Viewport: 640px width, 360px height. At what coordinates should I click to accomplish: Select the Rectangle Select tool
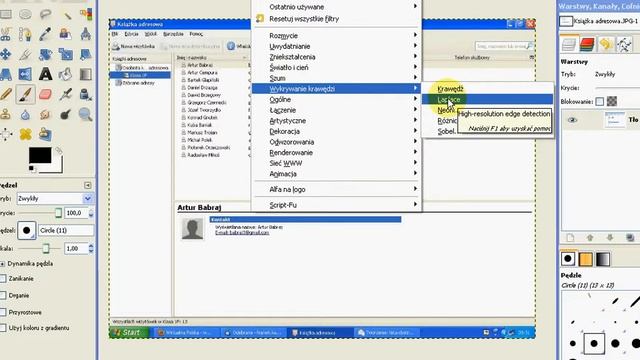5,15
